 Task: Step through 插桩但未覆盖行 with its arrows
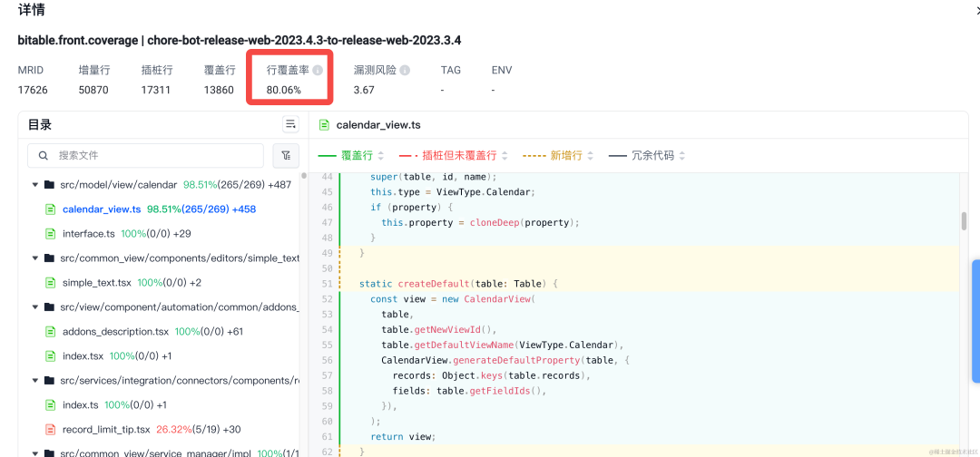pos(505,155)
